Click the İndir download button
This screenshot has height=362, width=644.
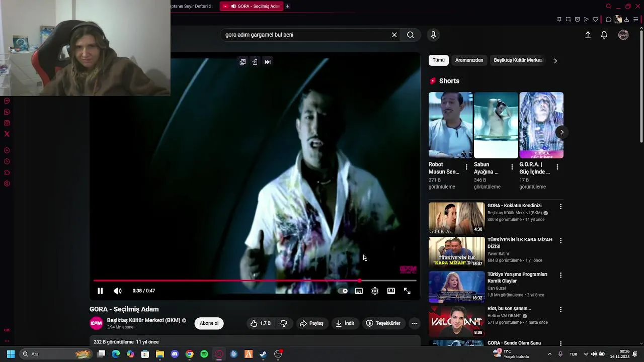pos(345,323)
